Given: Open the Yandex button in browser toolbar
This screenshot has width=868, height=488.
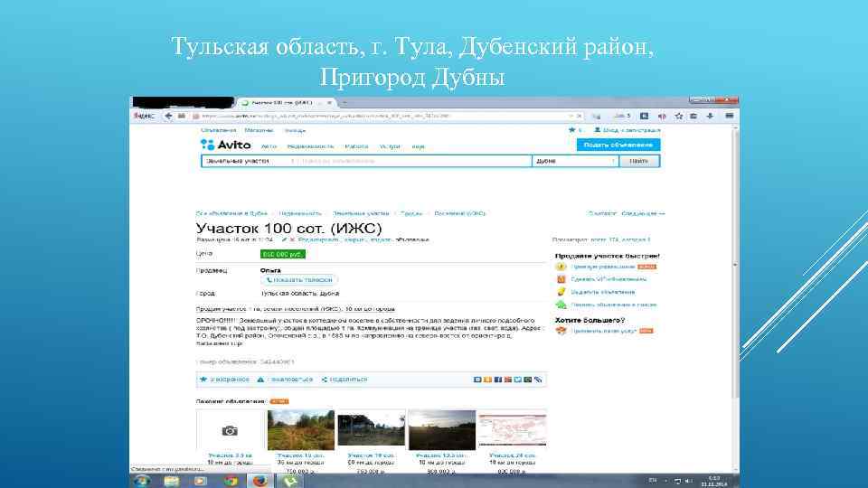Looking at the screenshot, I should tap(145, 117).
